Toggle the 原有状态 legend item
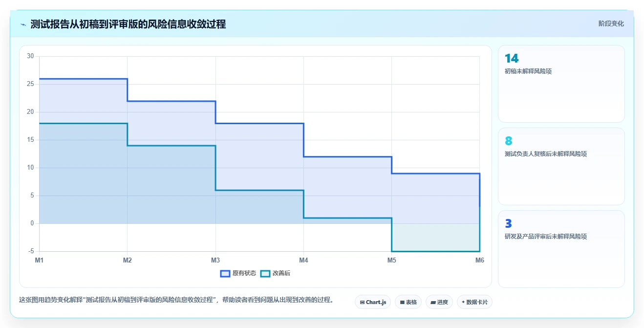644x328 pixels. (238, 273)
